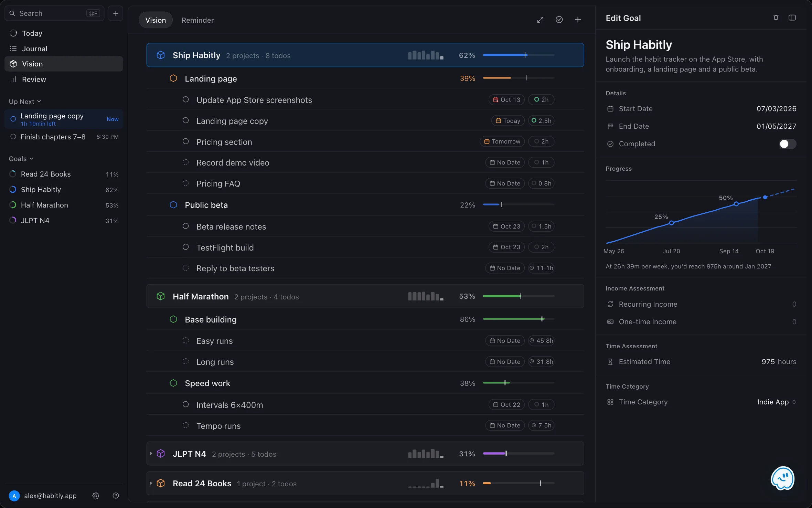
Task: Edit the Start Date value 07/03/2026
Action: tap(776, 109)
